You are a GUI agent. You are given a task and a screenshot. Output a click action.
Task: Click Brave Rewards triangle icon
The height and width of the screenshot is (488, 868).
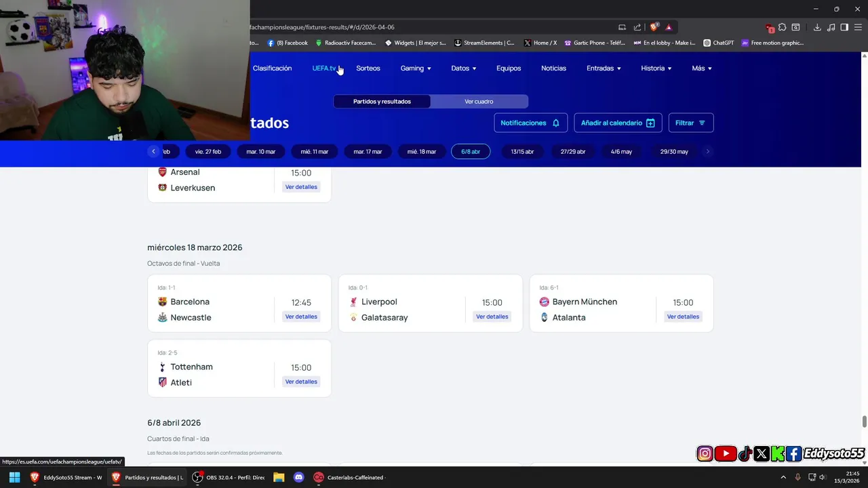coord(669,27)
